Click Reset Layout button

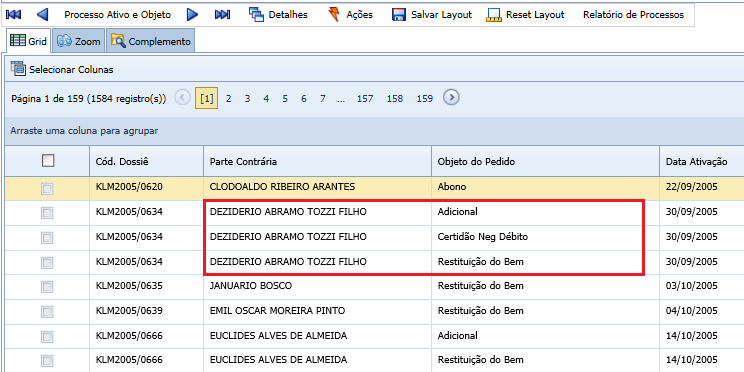tap(526, 15)
